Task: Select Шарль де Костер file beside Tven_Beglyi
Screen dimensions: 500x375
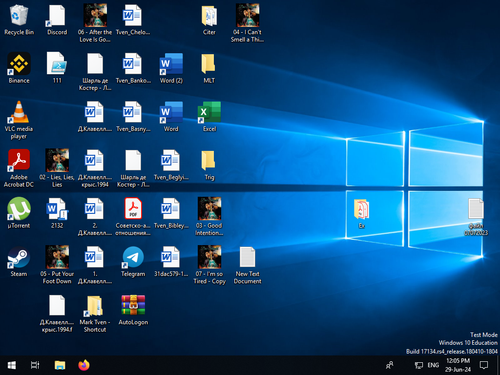Action: click(133, 160)
